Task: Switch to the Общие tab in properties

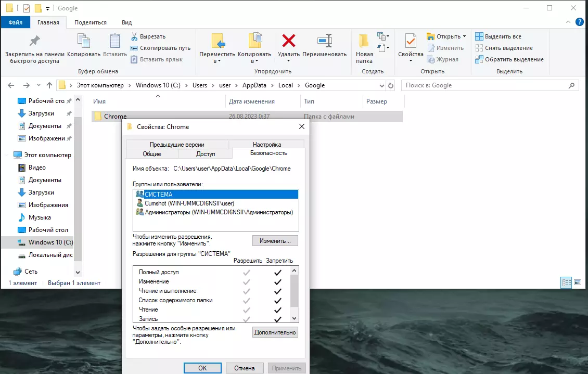Action: click(152, 154)
